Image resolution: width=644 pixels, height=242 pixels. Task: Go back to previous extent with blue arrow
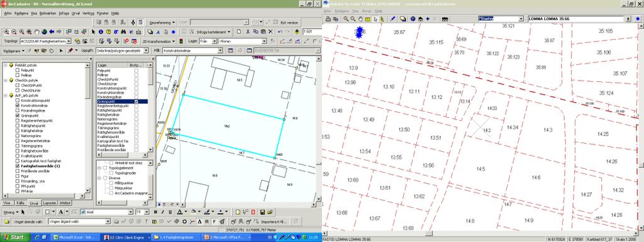point(52,32)
